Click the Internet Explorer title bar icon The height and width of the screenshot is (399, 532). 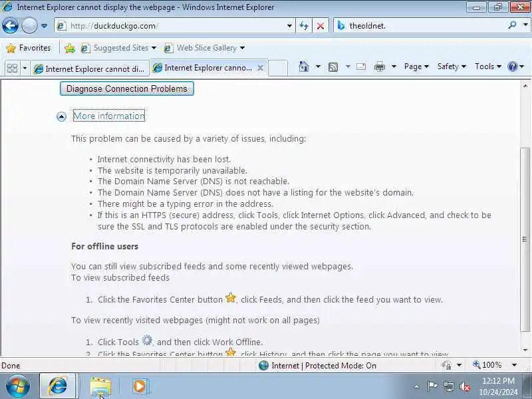7,7
